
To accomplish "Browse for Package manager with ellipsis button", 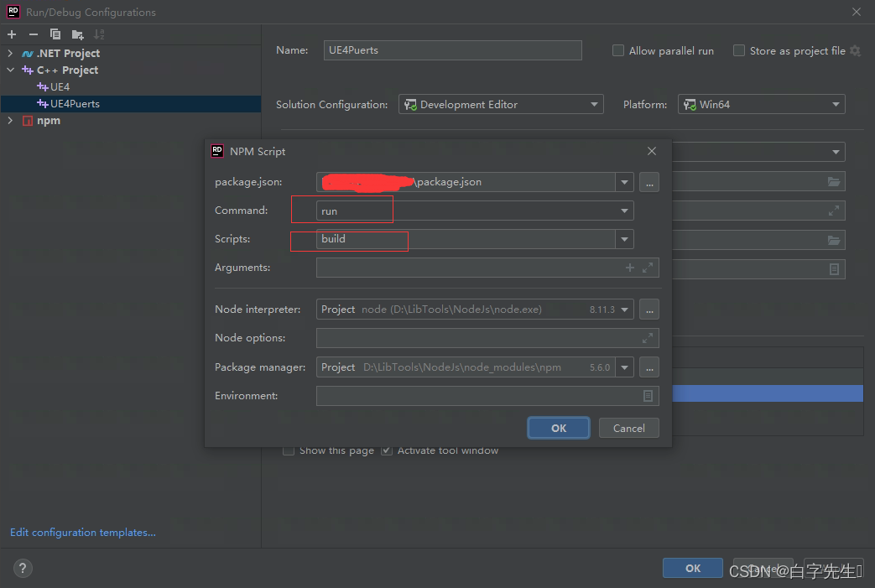I will point(649,367).
